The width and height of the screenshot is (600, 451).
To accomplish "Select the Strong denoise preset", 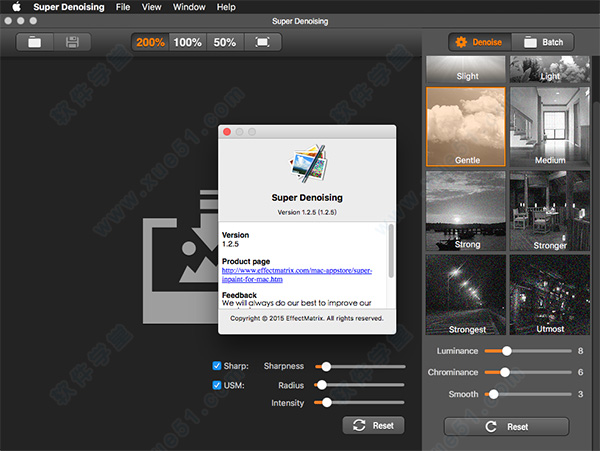I will (x=466, y=211).
